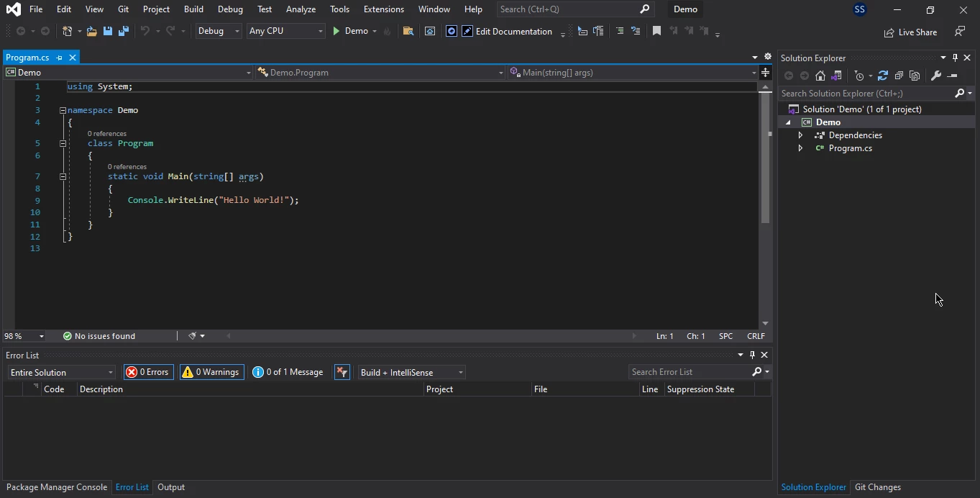Click the Home icon in Solution Explorer
Image resolution: width=980 pixels, height=498 pixels.
[x=820, y=76]
